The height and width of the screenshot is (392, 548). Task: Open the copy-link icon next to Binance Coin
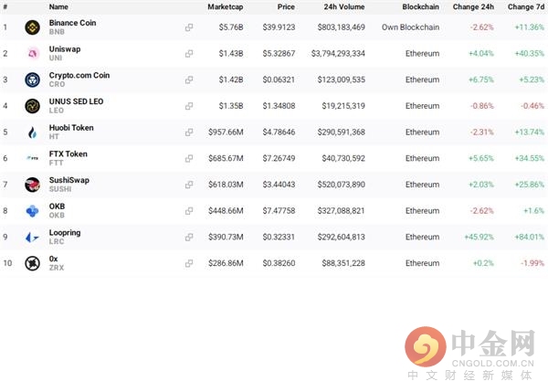(189, 27)
